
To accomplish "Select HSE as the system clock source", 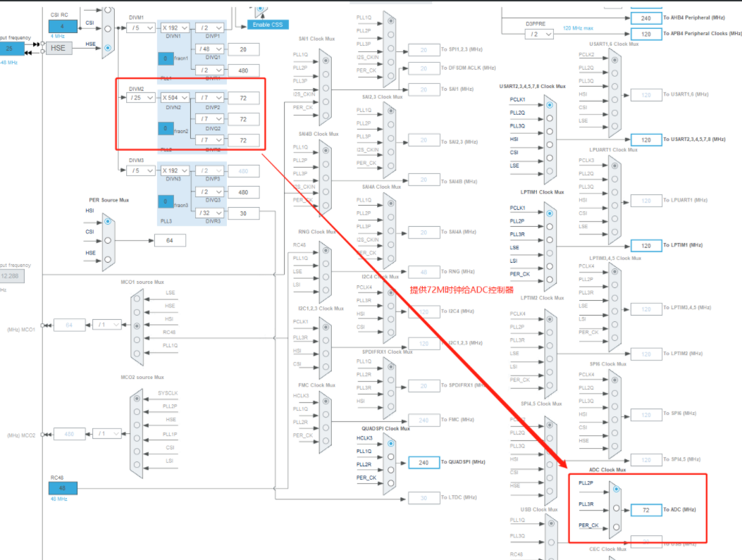I will (108, 47).
